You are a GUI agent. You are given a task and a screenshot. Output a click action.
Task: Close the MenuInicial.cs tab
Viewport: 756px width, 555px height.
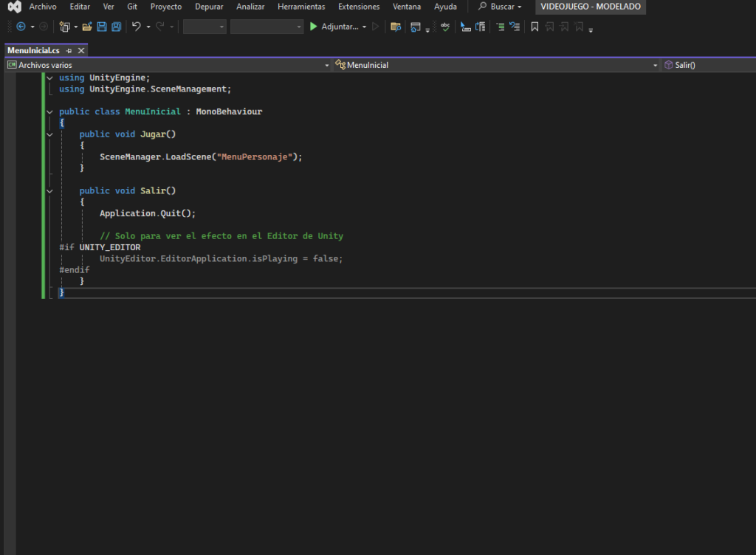[81, 51]
